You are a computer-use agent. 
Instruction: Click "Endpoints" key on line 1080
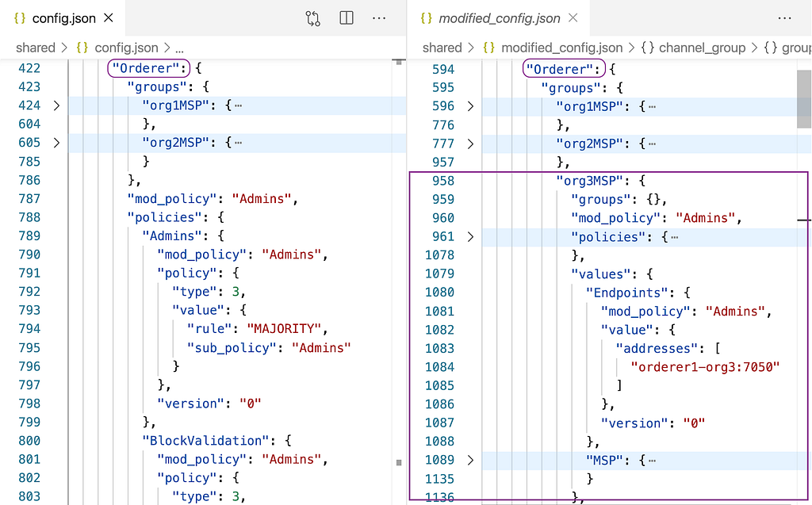tap(626, 293)
